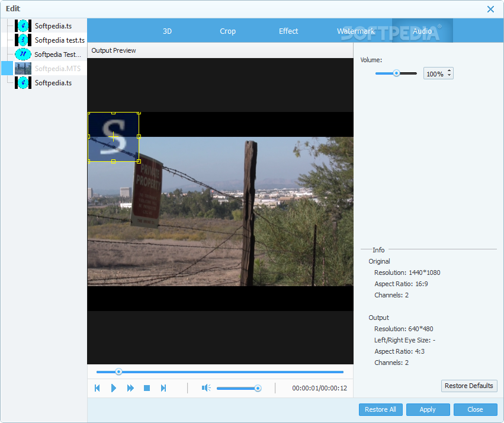The height and width of the screenshot is (423, 504).
Task: Open the Watermark tab
Action: coord(356,31)
